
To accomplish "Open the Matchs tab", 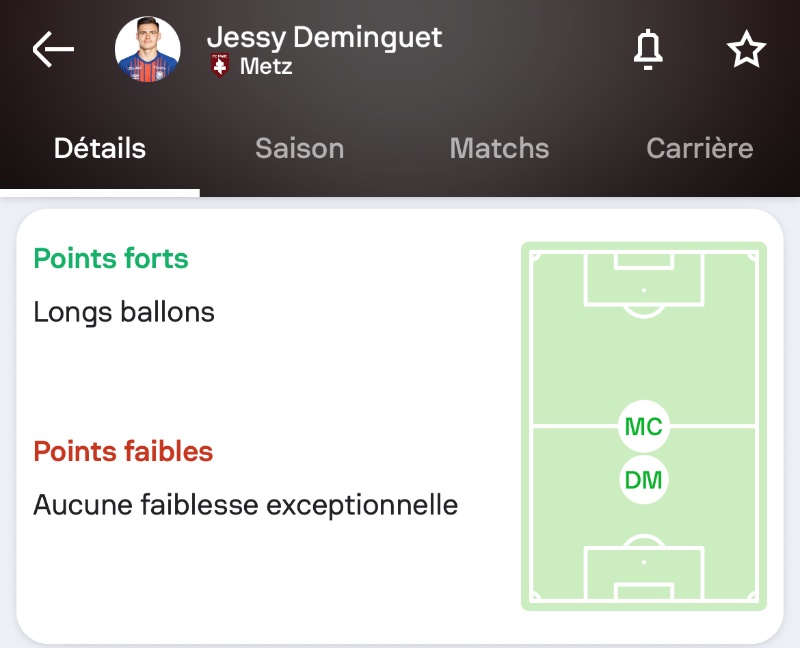I will click(x=499, y=149).
